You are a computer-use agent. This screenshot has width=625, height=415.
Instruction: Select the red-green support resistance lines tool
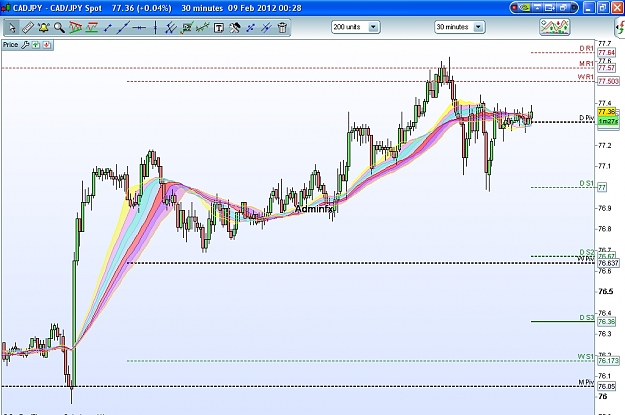click(x=91, y=28)
